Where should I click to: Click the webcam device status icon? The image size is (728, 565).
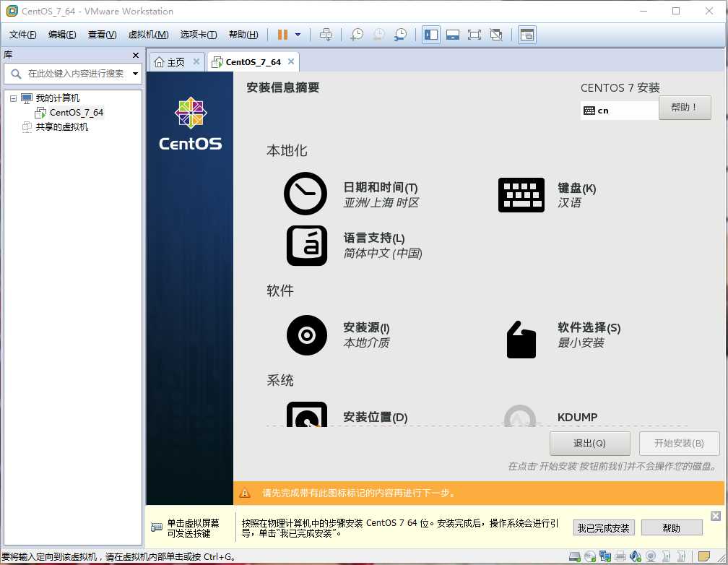pyautogui.click(x=651, y=556)
